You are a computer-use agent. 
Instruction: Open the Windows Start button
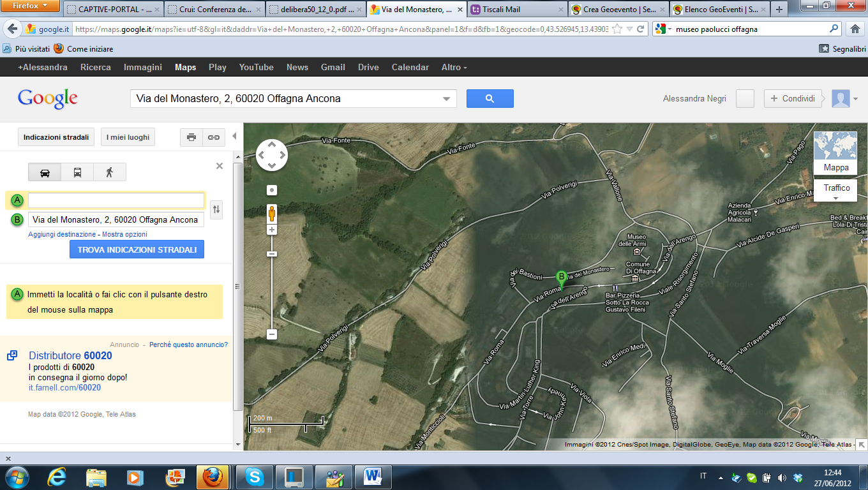click(x=17, y=477)
